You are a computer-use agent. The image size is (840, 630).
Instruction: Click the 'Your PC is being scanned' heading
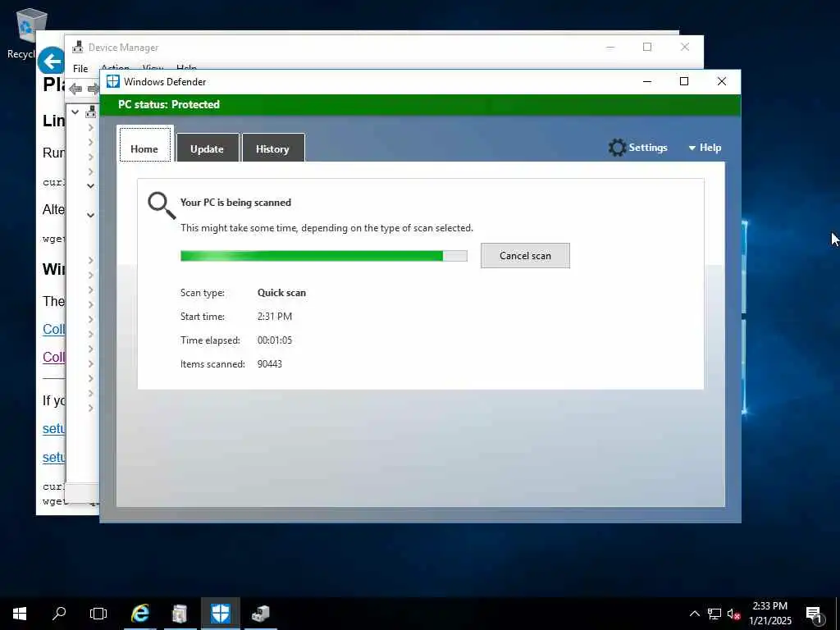coord(235,203)
